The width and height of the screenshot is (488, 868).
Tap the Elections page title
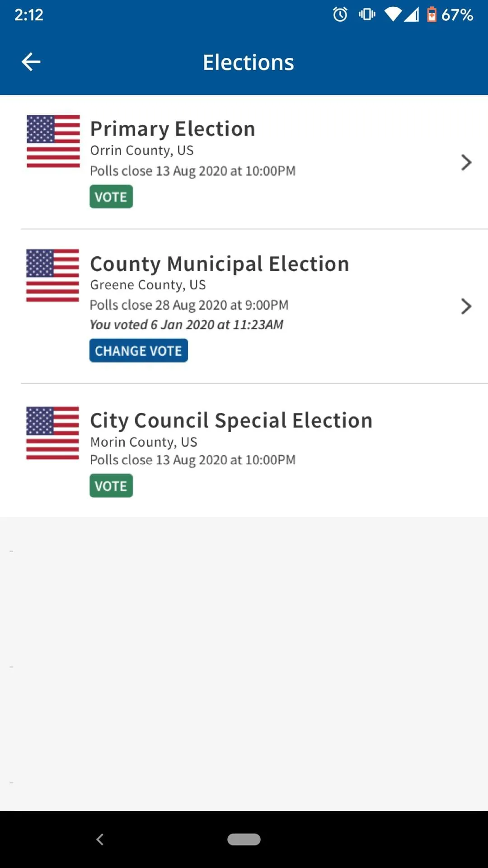point(248,62)
